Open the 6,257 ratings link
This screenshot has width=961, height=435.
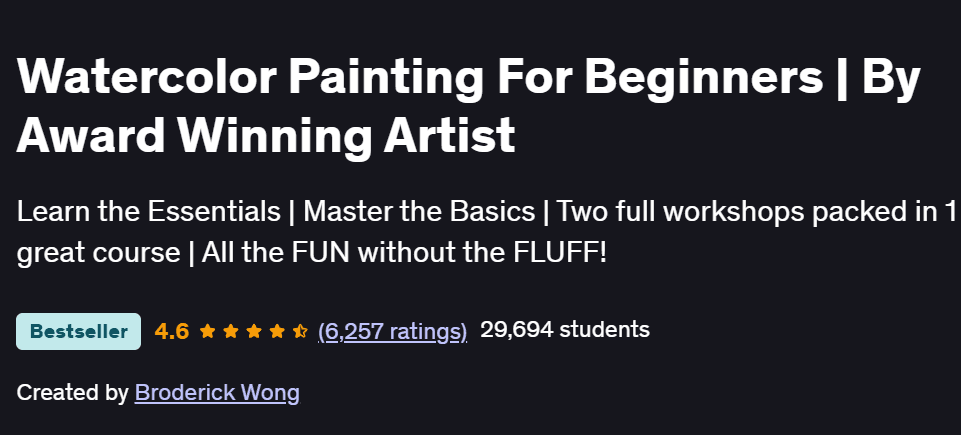coord(393,331)
